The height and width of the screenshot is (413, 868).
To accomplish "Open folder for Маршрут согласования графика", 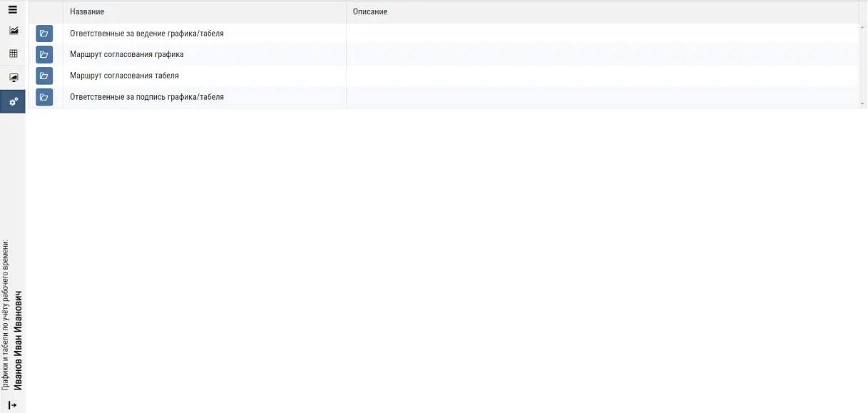I will [x=44, y=54].
